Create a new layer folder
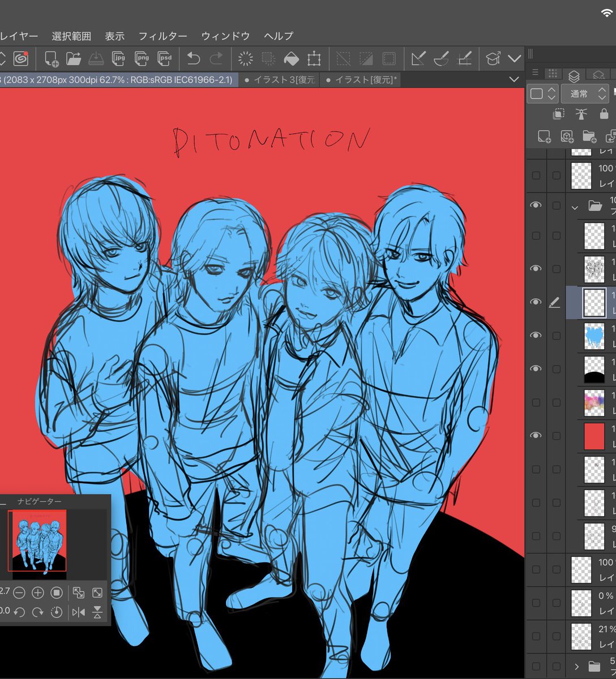This screenshot has height=679, width=616. coord(589,136)
